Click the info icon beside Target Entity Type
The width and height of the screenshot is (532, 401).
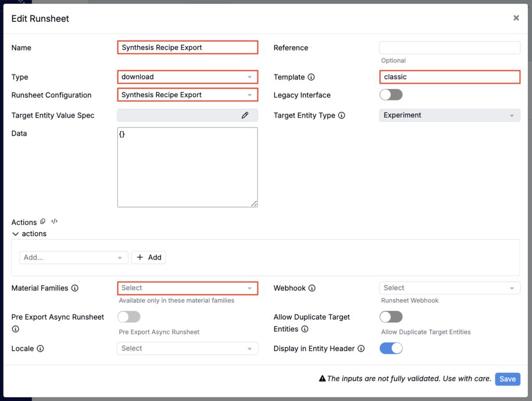click(x=341, y=115)
